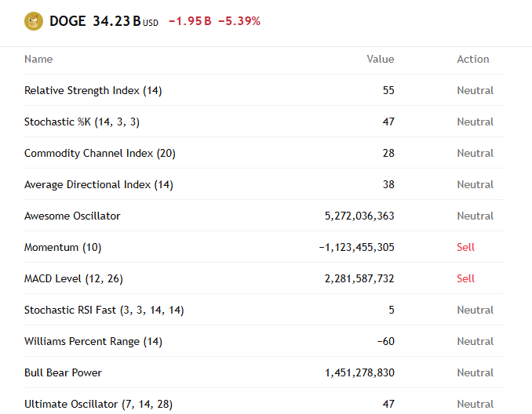The height and width of the screenshot is (414, 532).
Task: Open Commodity Channel Index (20) indicator
Action: pyautogui.click(x=264, y=153)
